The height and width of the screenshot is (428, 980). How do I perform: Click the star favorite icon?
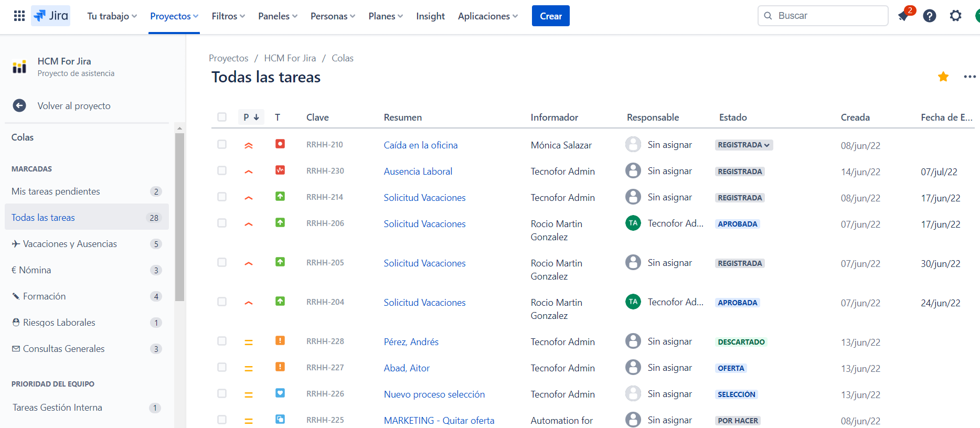(x=943, y=77)
